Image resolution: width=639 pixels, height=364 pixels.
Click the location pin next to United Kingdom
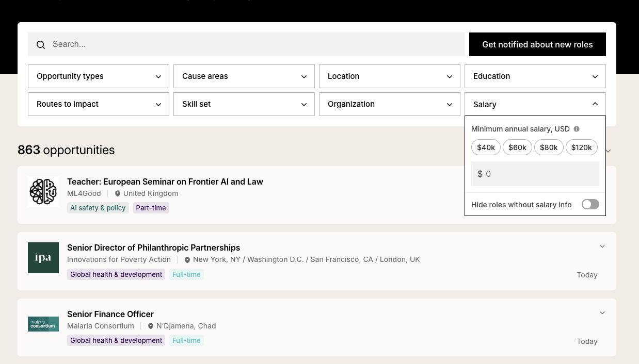point(118,194)
